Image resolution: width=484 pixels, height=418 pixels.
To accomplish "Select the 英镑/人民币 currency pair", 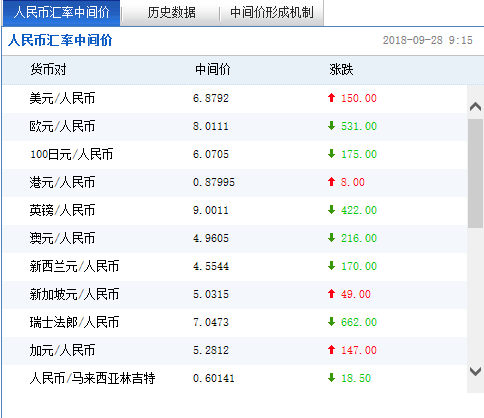I will click(62, 210).
